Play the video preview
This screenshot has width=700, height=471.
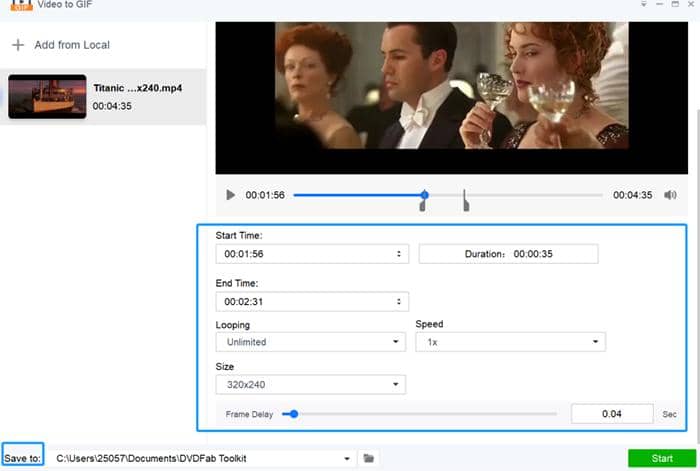[x=231, y=195]
